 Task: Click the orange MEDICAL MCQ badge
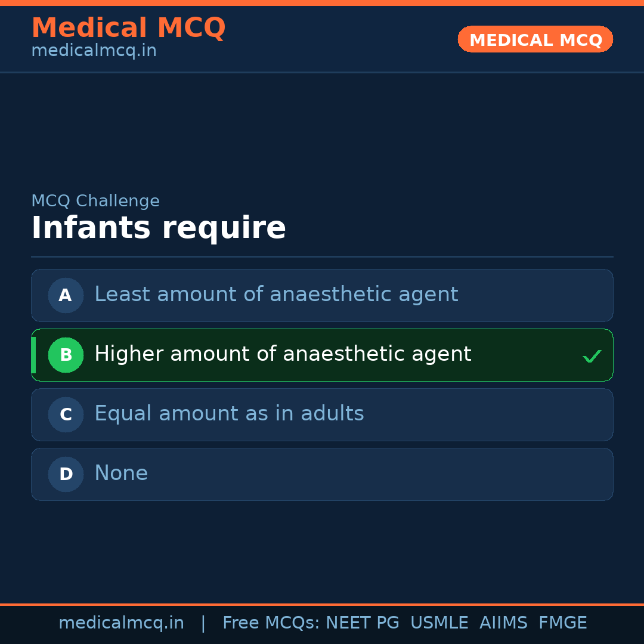coord(535,39)
